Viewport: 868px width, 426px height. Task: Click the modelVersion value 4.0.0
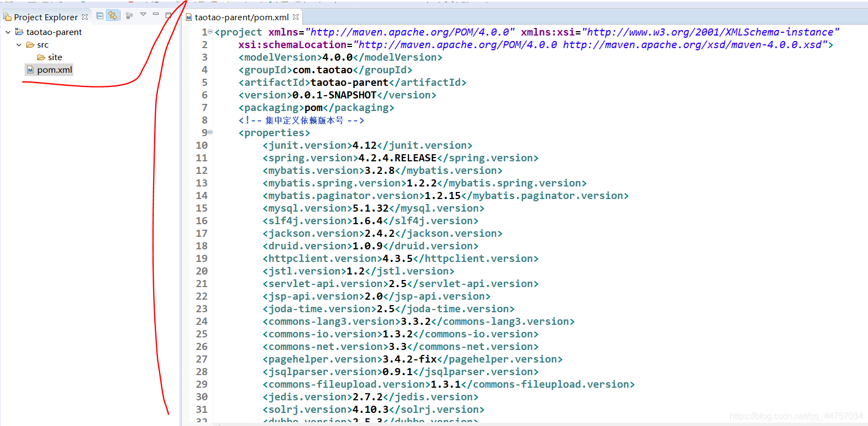click(x=337, y=57)
